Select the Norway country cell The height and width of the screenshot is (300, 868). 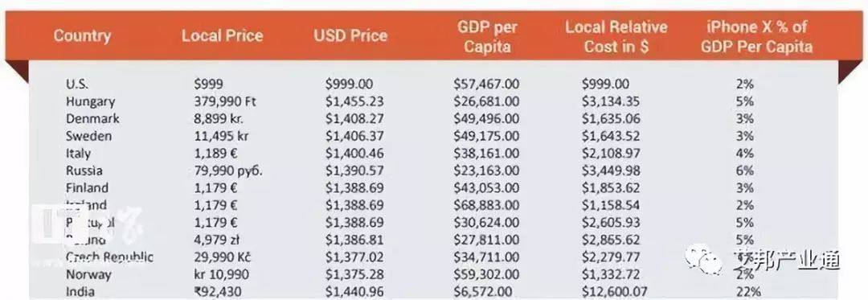88,274
